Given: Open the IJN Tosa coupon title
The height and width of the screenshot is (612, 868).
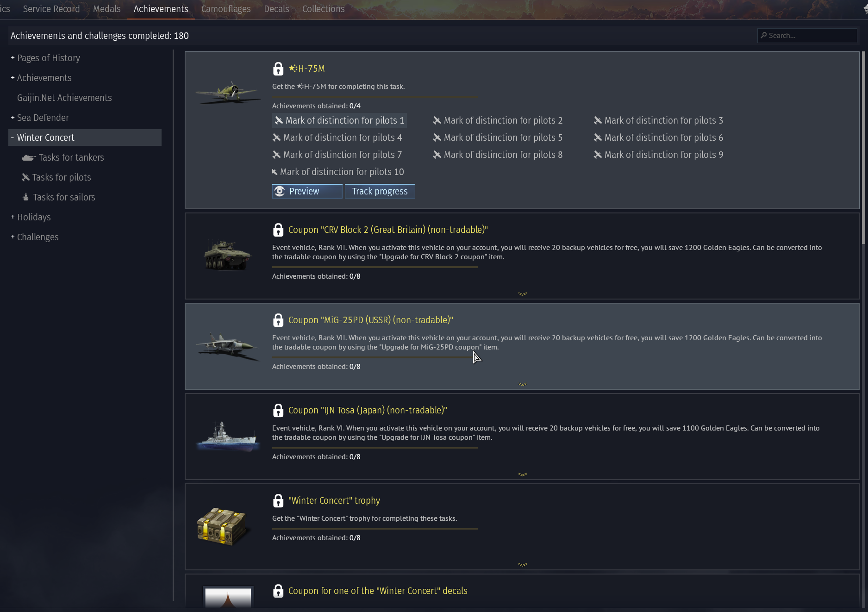Looking at the screenshot, I should click(x=368, y=410).
